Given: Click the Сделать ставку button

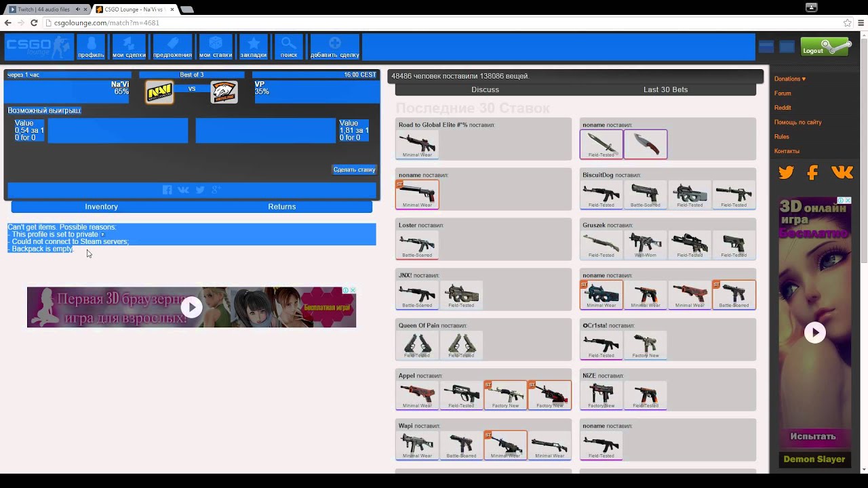Looking at the screenshot, I should pyautogui.click(x=354, y=169).
